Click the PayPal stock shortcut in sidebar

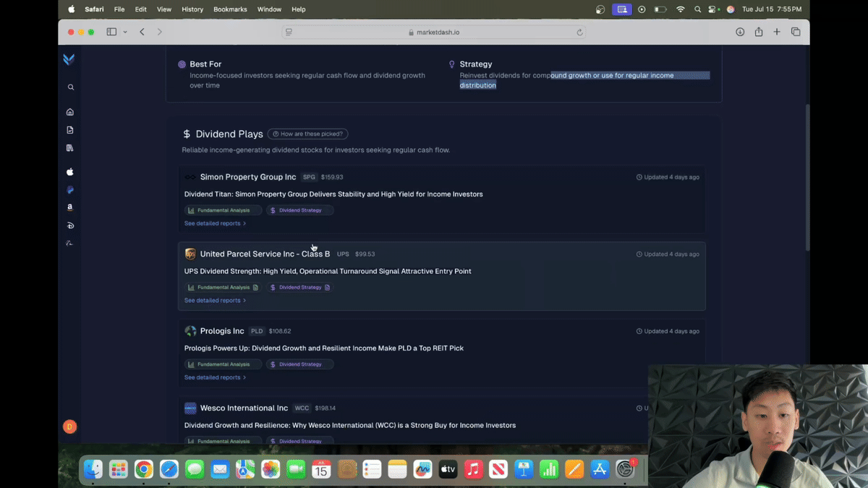(70, 190)
